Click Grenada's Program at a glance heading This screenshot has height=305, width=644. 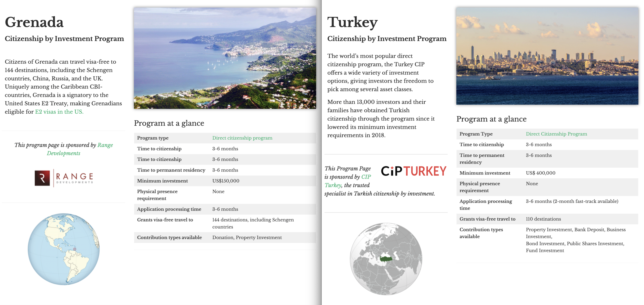pyautogui.click(x=169, y=123)
